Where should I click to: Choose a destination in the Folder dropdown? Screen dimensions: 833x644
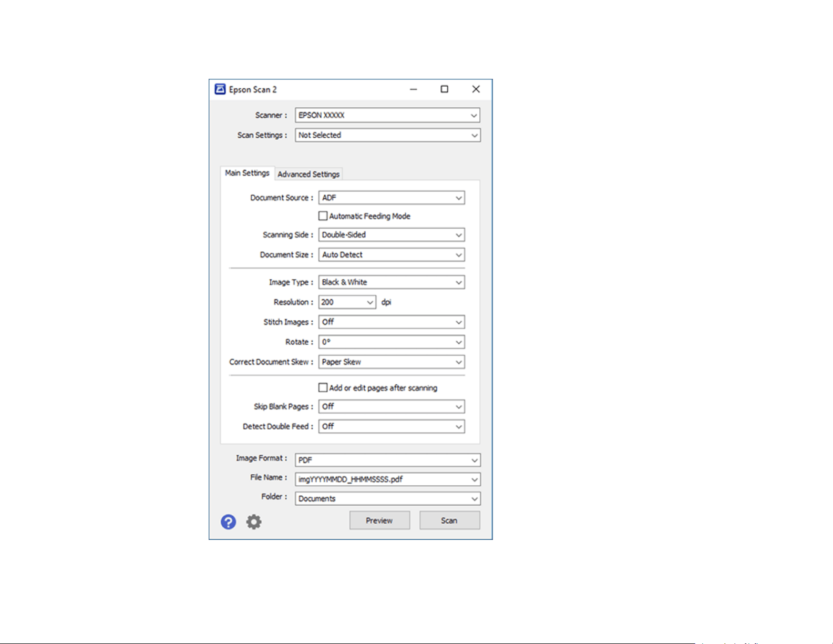point(388,499)
